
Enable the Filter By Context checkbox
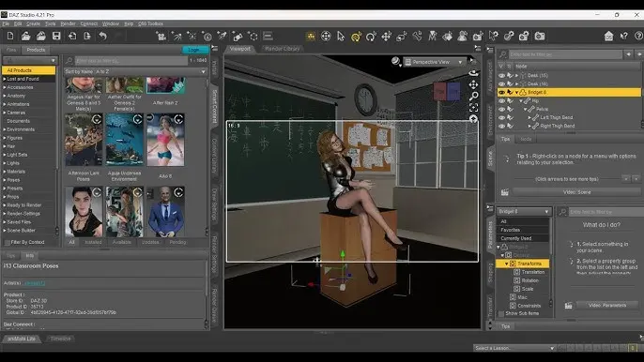tap(7, 242)
